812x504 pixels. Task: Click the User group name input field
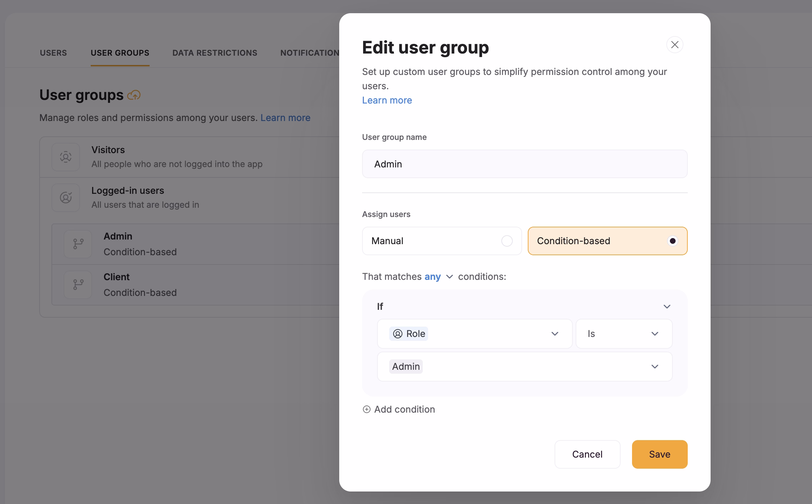tap(525, 164)
